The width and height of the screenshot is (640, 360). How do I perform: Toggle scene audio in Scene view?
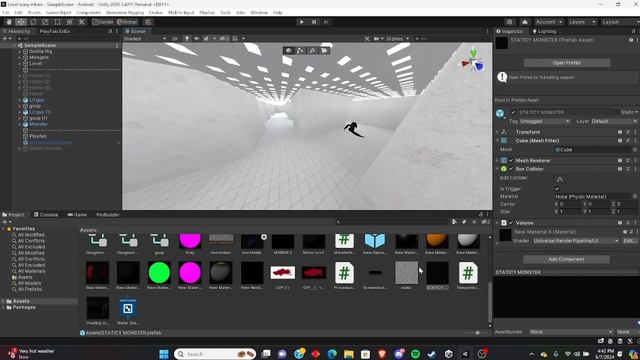(x=196, y=39)
